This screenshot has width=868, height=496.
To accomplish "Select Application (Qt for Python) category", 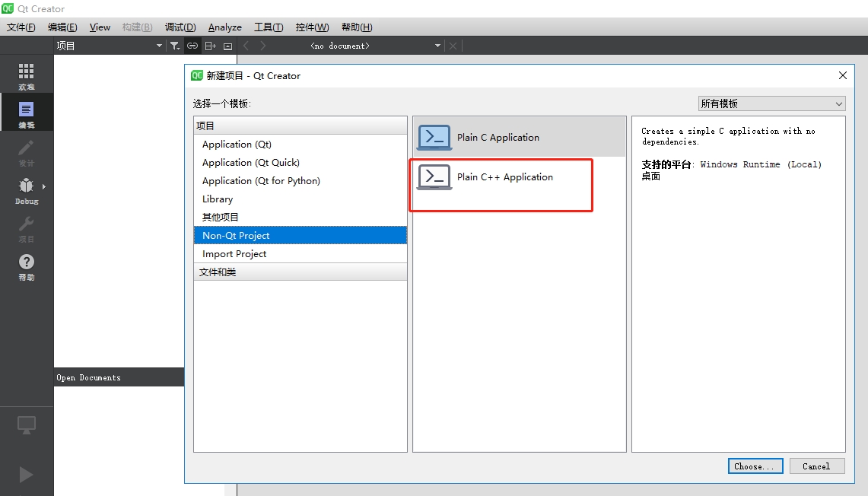I will (300, 181).
